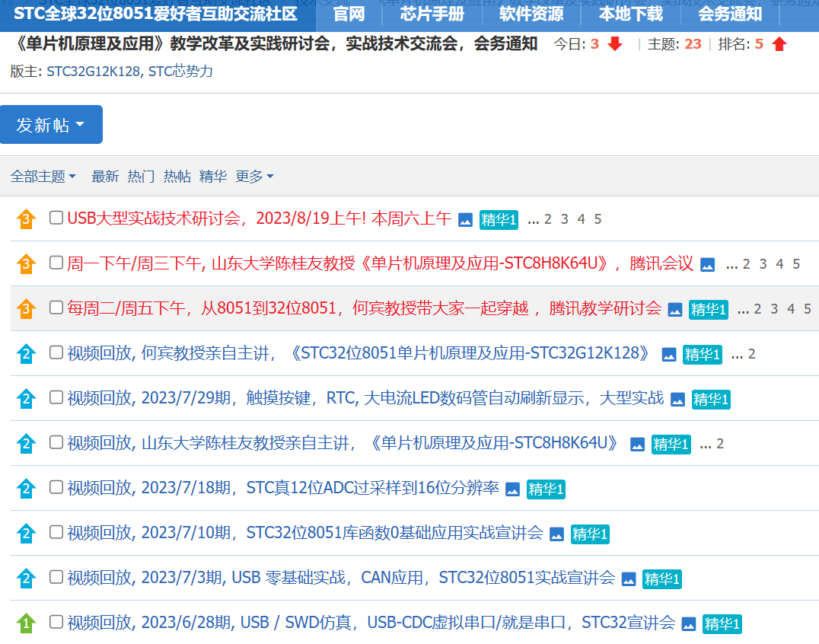Open the 发新帖 dropdown button
The height and width of the screenshot is (644, 819).
click(51, 124)
